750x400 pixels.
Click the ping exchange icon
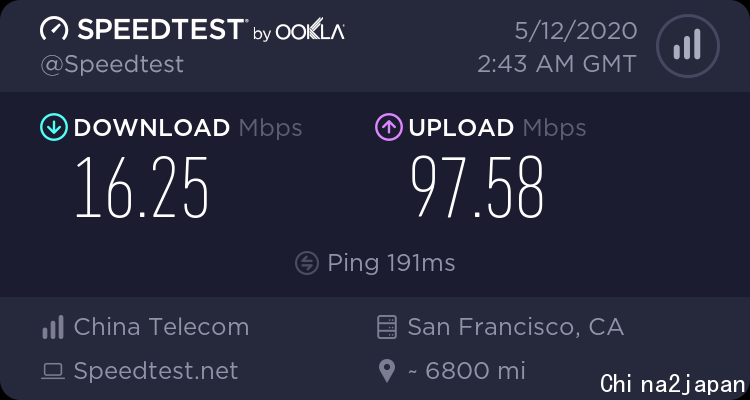307,263
